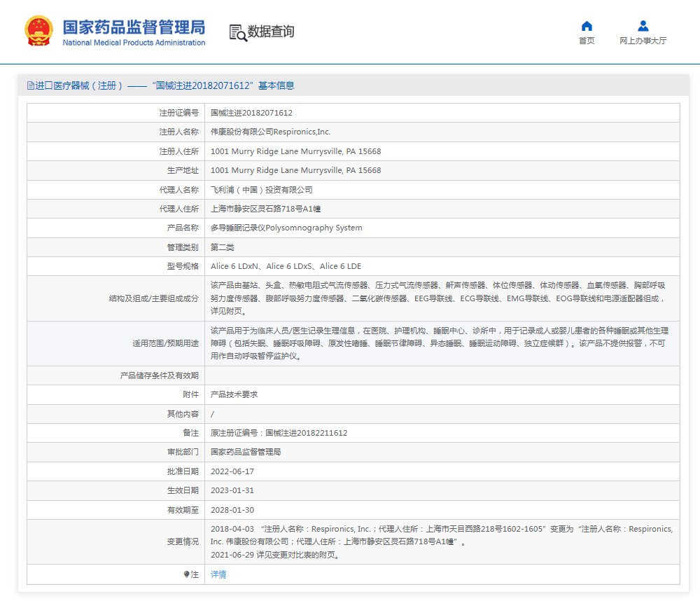Click the 代理人名称 row label
The height and width of the screenshot is (601, 700).
(x=179, y=190)
